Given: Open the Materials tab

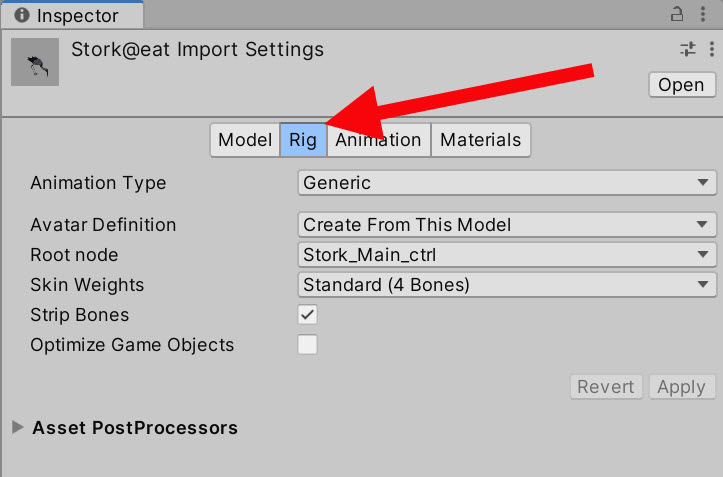Looking at the screenshot, I should pyautogui.click(x=480, y=140).
